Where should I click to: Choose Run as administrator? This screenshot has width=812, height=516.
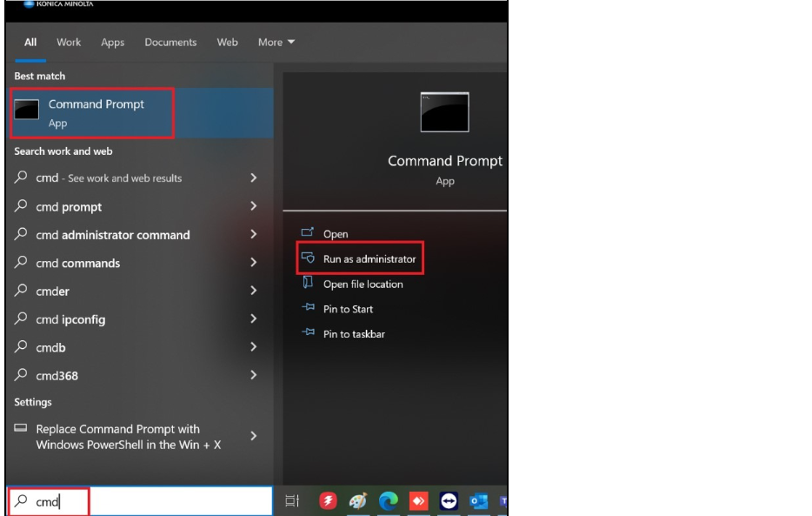click(369, 258)
